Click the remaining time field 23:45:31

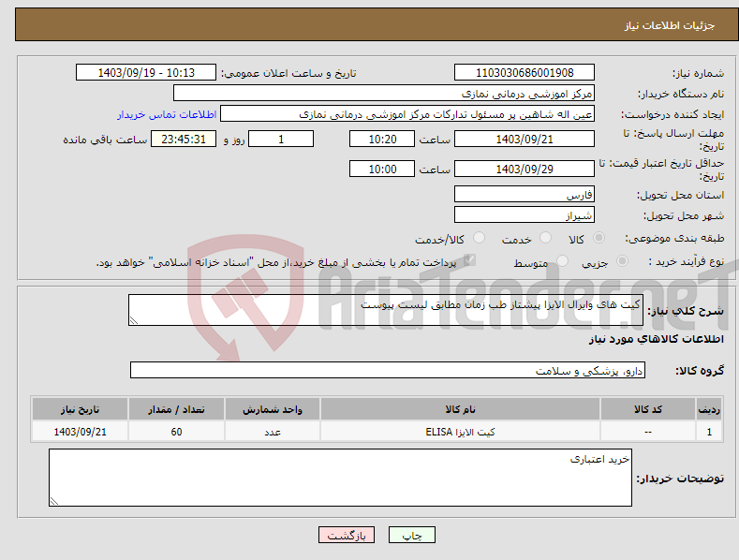(x=184, y=139)
